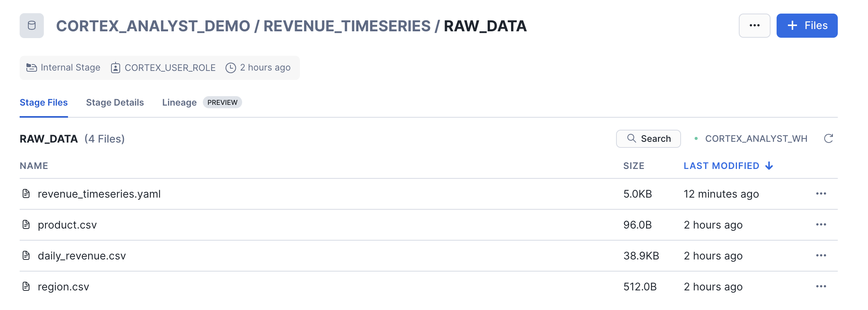Open the Lineage tab
Screen dimensions: 868x310
(x=179, y=103)
